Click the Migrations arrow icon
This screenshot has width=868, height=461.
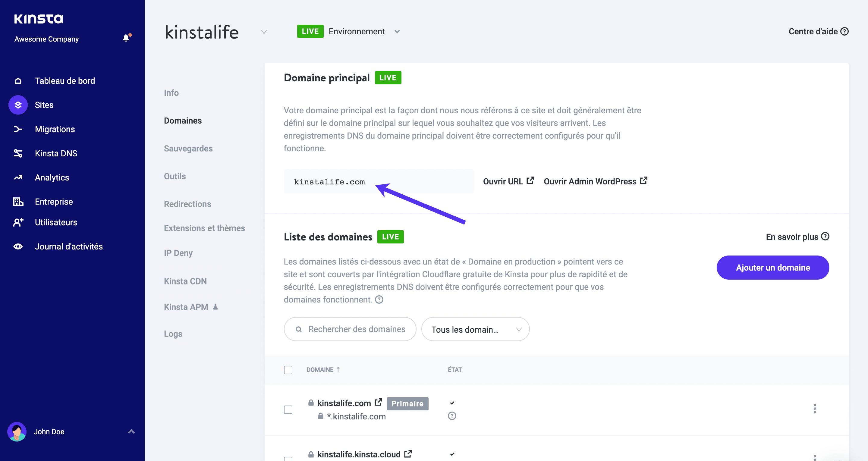(x=18, y=129)
